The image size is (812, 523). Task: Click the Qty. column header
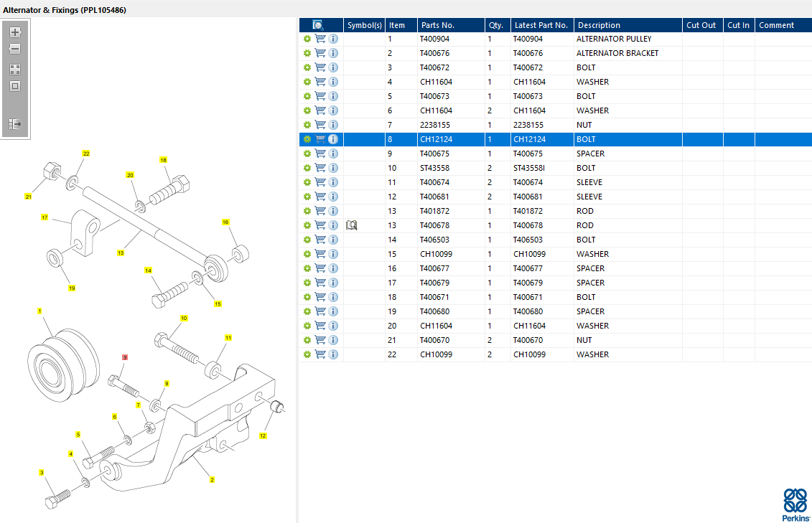(x=496, y=25)
